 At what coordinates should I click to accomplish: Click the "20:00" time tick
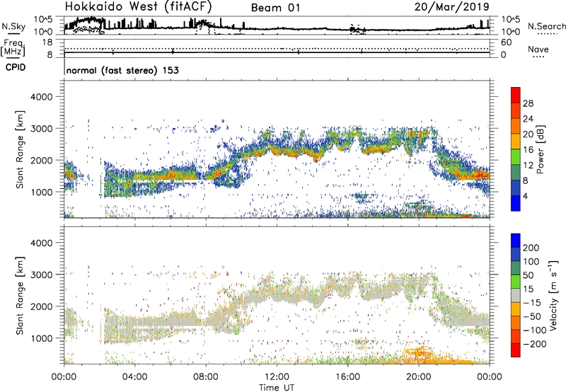(419, 377)
